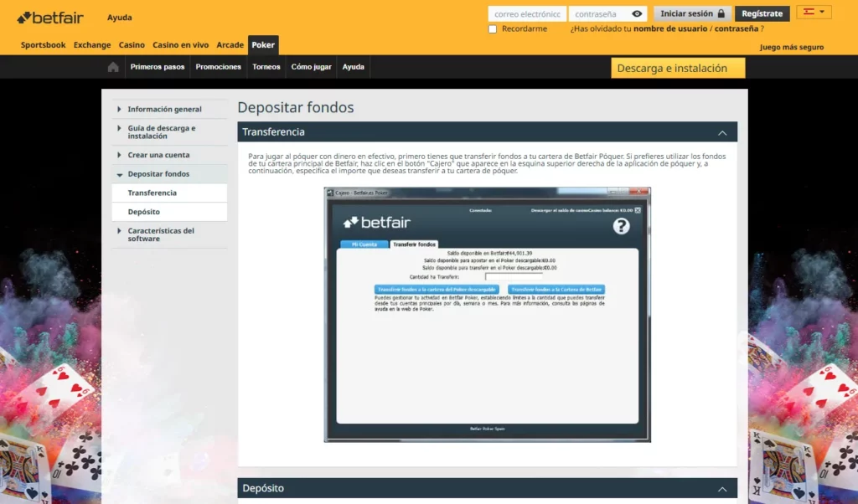Collapse the Transferencia section chevron

722,132
